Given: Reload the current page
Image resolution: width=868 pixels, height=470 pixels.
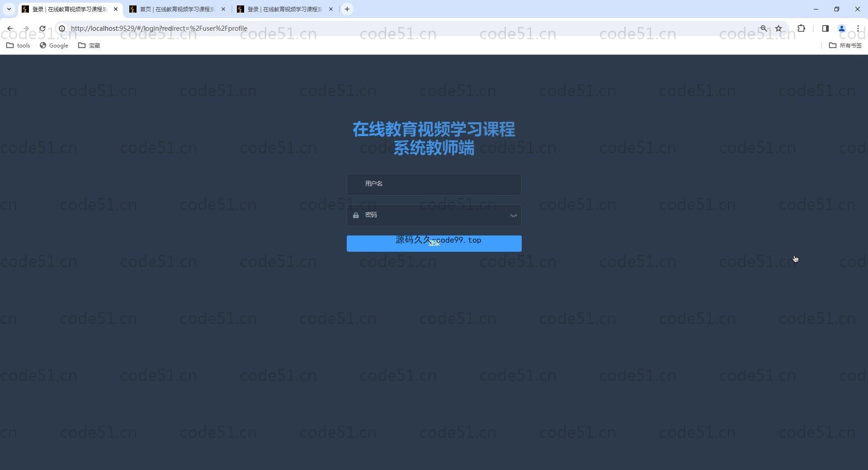Looking at the screenshot, I should [42, 28].
